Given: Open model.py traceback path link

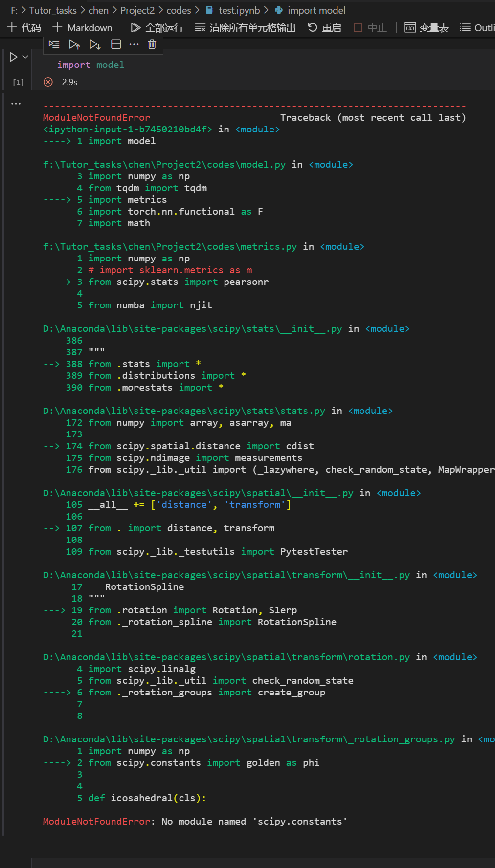Looking at the screenshot, I should (164, 165).
